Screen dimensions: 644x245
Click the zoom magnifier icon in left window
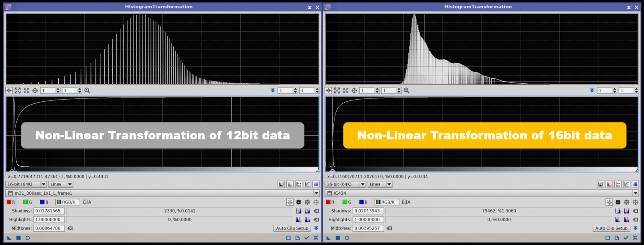[87, 90]
